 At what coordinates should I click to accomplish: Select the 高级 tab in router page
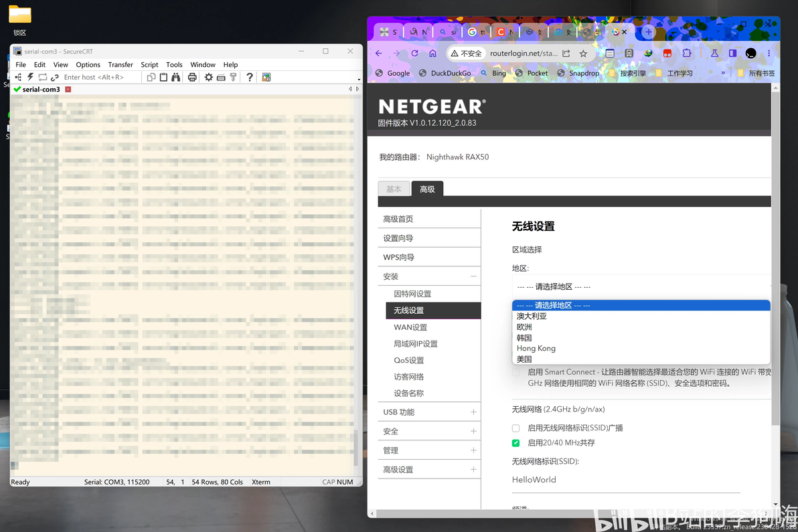[428, 189]
